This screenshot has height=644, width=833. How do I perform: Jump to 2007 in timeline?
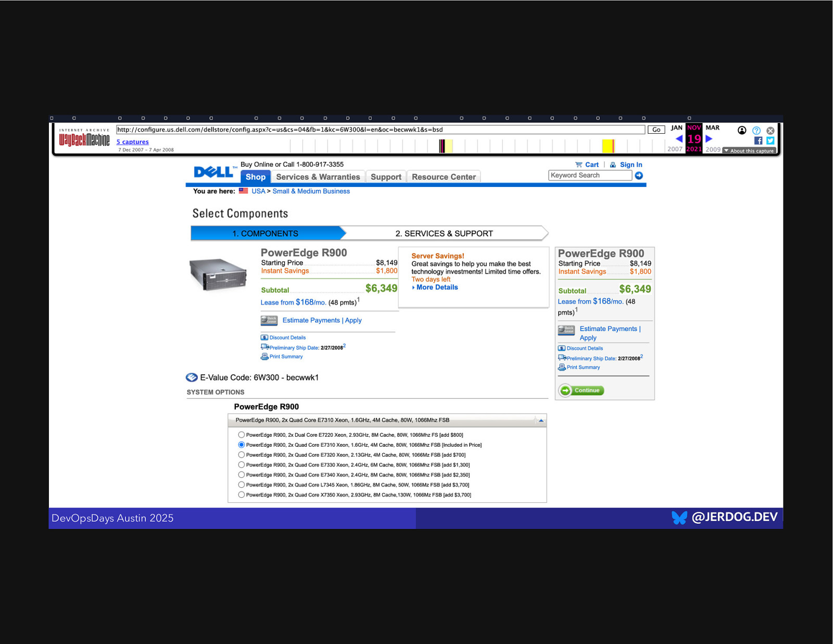[x=675, y=149]
